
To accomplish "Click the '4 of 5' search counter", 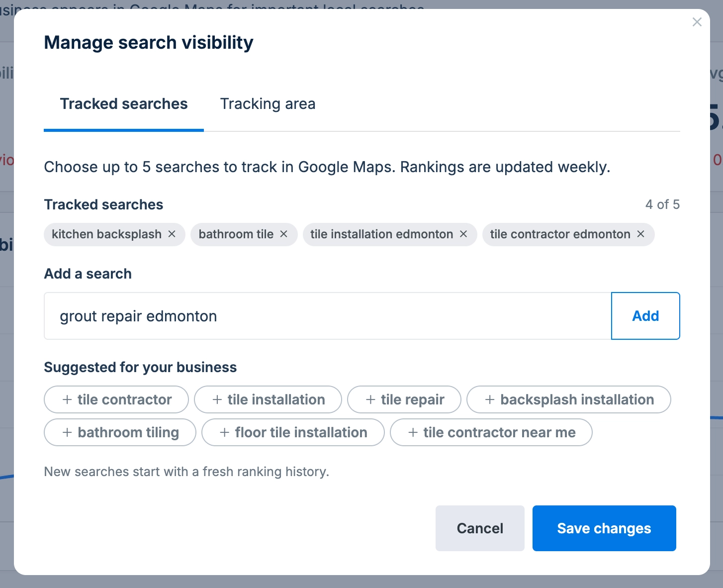I will click(662, 204).
